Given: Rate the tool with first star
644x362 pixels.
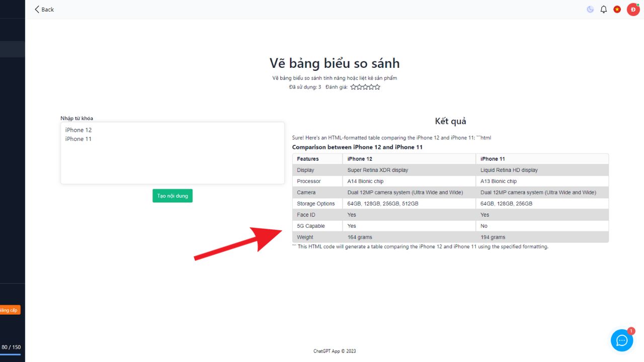Looking at the screenshot, I should [354, 87].
